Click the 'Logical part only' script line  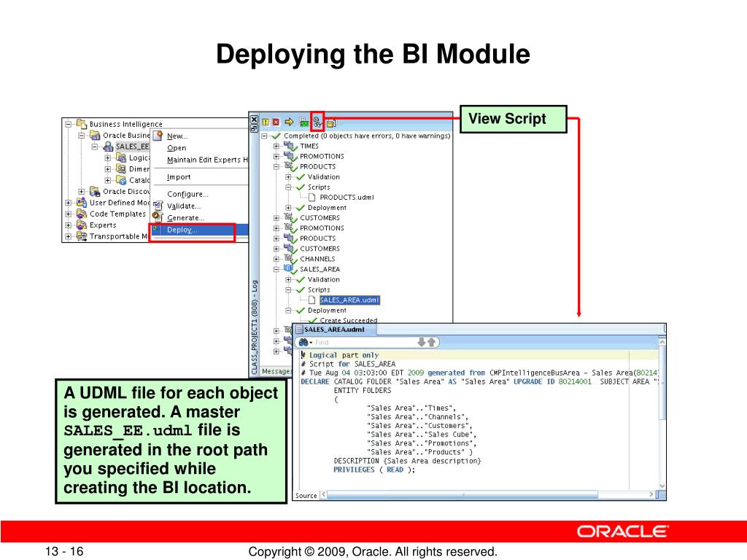pos(340,355)
